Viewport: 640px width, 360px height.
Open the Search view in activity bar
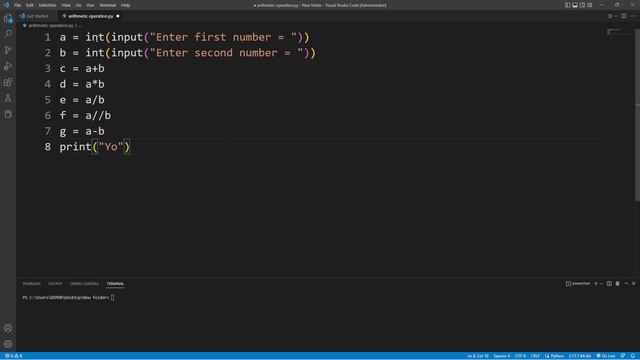pyautogui.click(x=8, y=34)
